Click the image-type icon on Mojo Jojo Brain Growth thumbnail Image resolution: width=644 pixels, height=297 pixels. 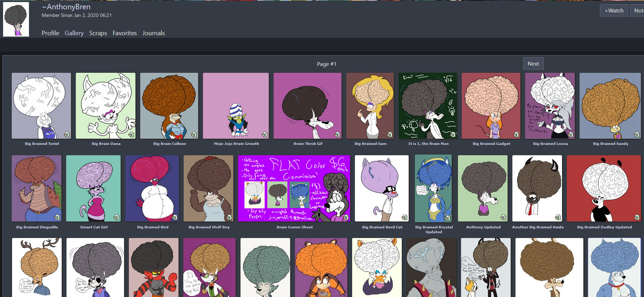coord(264,135)
